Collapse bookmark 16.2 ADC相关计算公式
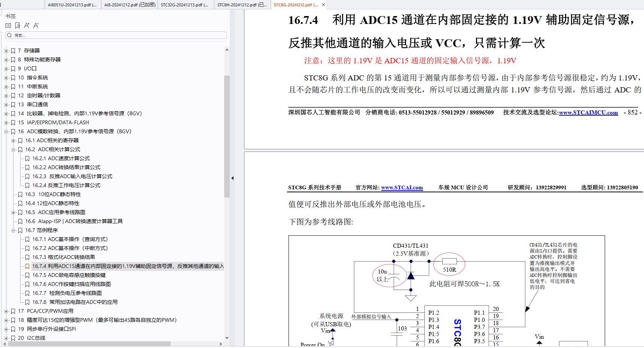Viewport: 644px width, 348px height. tap(13, 149)
